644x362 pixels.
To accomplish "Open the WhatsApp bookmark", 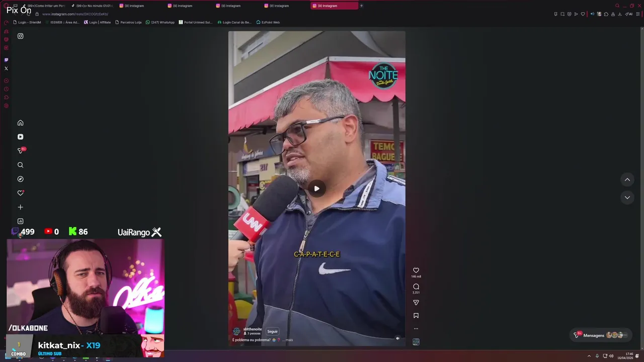I will pyautogui.click(x=160, y=22).
